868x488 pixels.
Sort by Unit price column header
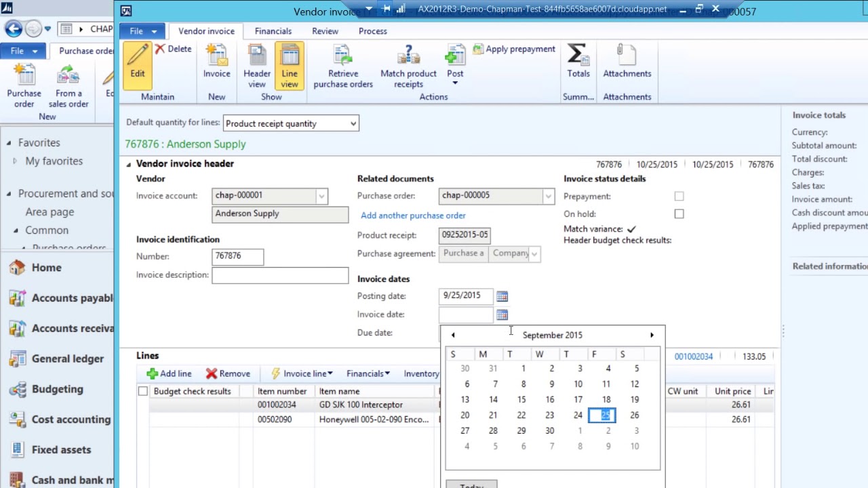coord(732,391)
